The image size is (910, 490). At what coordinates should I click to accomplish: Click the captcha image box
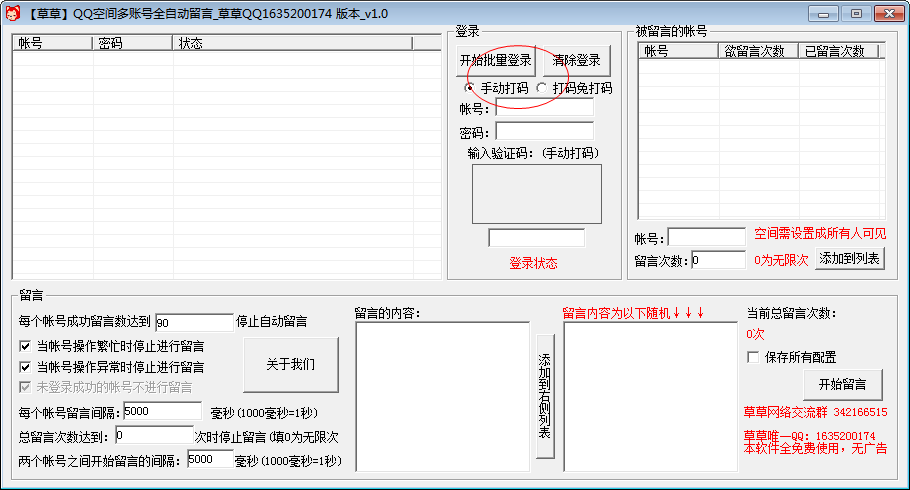(537, 194)
